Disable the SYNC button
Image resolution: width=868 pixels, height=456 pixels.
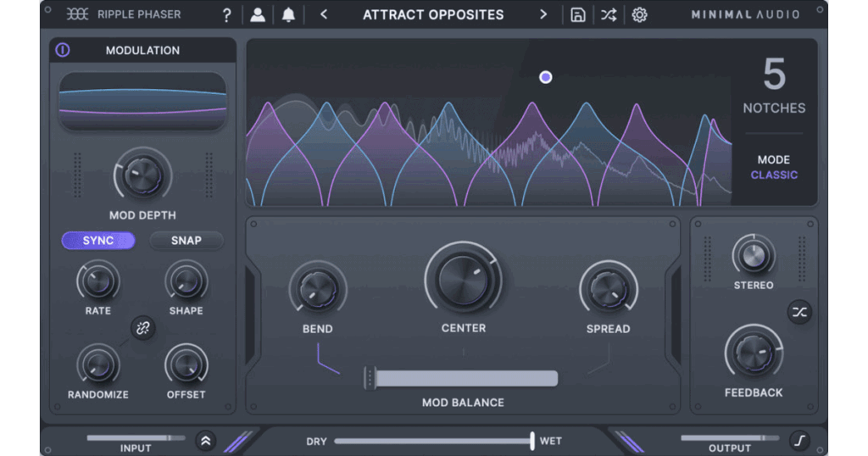pyautogui.click(x=98, y=241)
